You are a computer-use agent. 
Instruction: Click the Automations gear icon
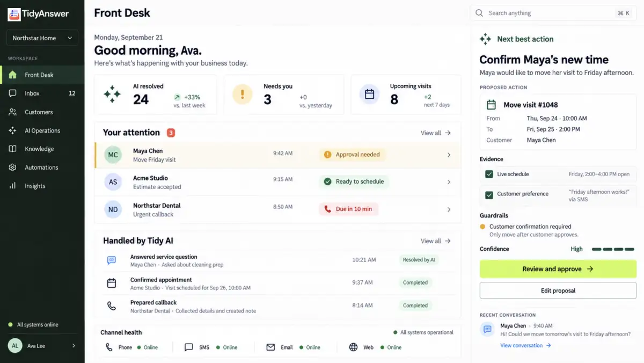click(x=12, y=168)
